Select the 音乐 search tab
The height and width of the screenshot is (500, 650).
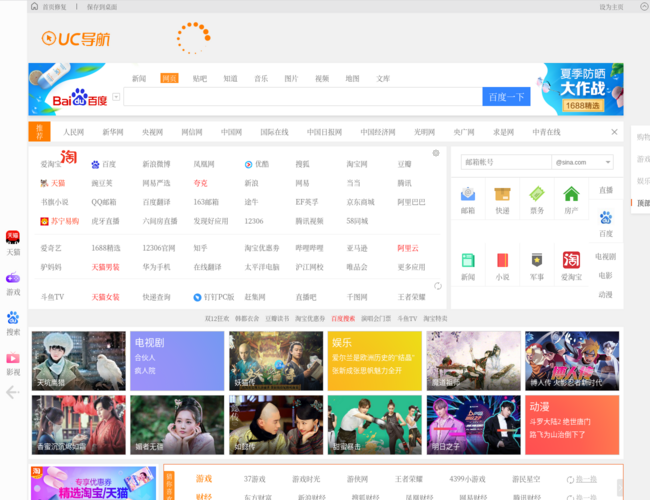[261, 78]
